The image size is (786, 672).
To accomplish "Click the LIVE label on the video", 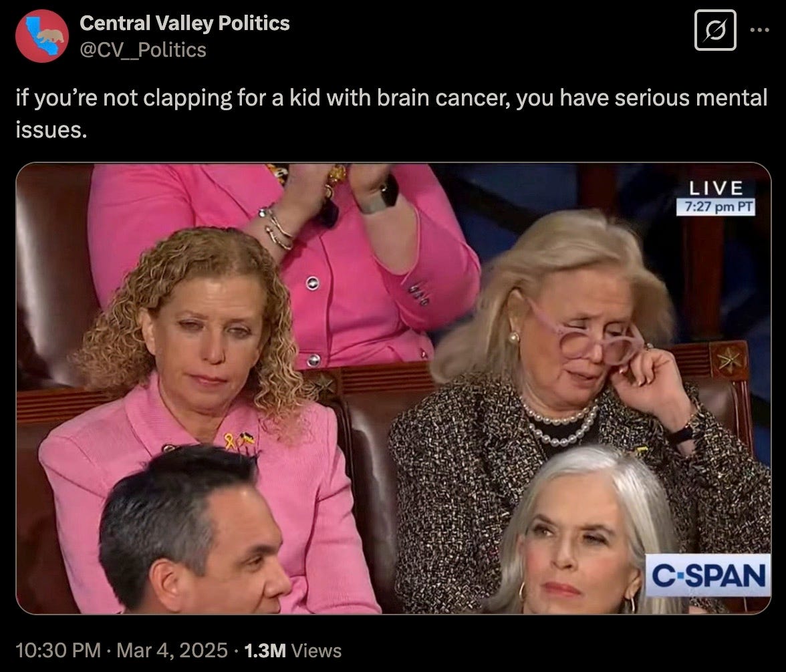I will click(x=716, y=188).
